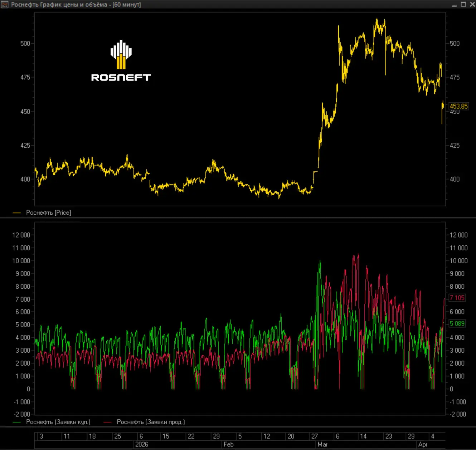Click the green buy orders value 5 089
The image size is (476, 450).
[457, 323]
